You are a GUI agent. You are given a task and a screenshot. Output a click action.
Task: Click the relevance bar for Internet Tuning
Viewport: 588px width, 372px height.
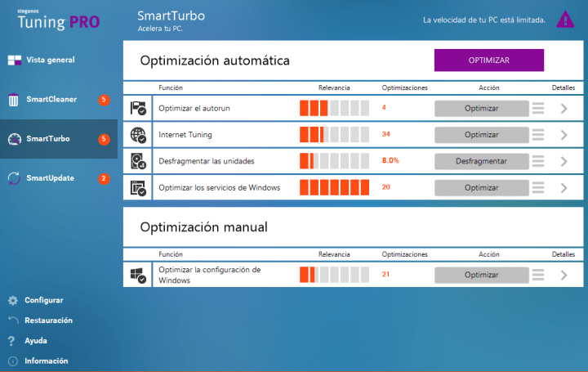point(334,134)
